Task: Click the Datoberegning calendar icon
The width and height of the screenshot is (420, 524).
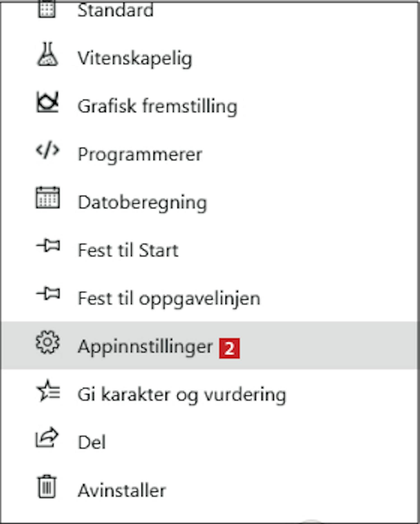Action: [48, 198]
